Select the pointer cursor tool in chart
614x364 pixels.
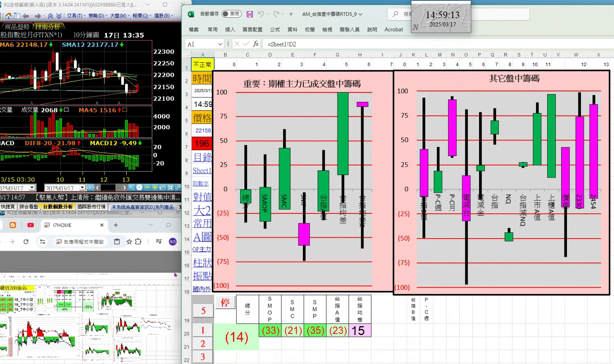point(132,187)
